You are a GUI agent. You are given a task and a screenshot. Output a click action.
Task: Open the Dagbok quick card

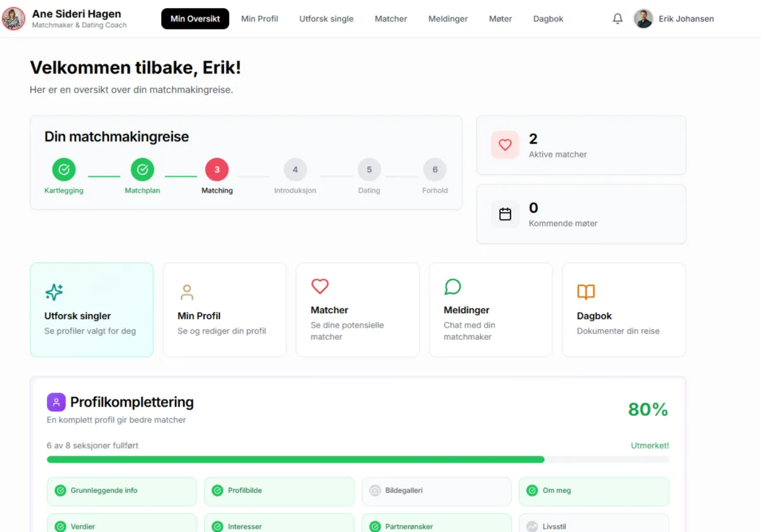pos(624,310)
